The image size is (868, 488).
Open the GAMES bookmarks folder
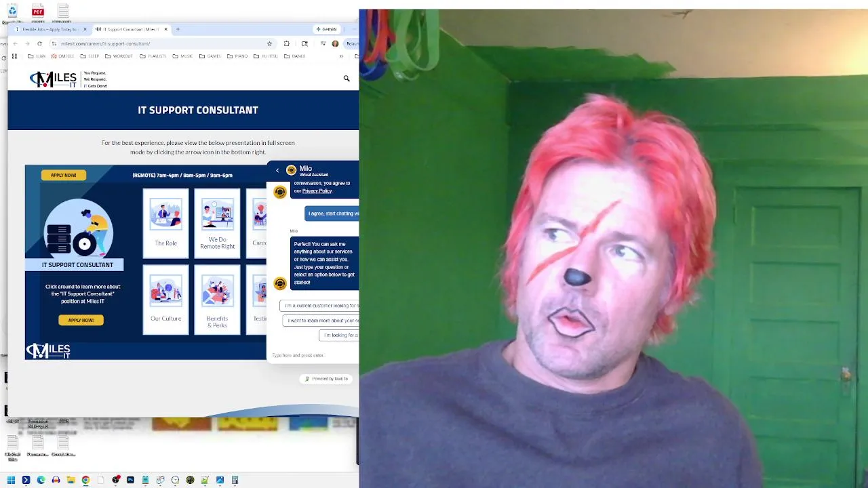(x=210, y=56)
